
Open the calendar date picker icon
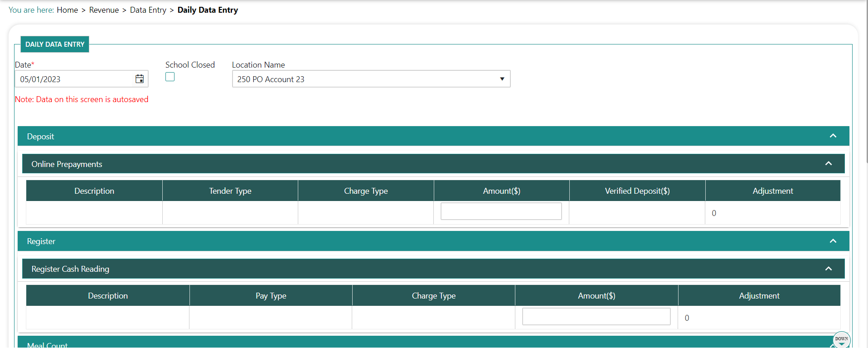coord(140,79)
